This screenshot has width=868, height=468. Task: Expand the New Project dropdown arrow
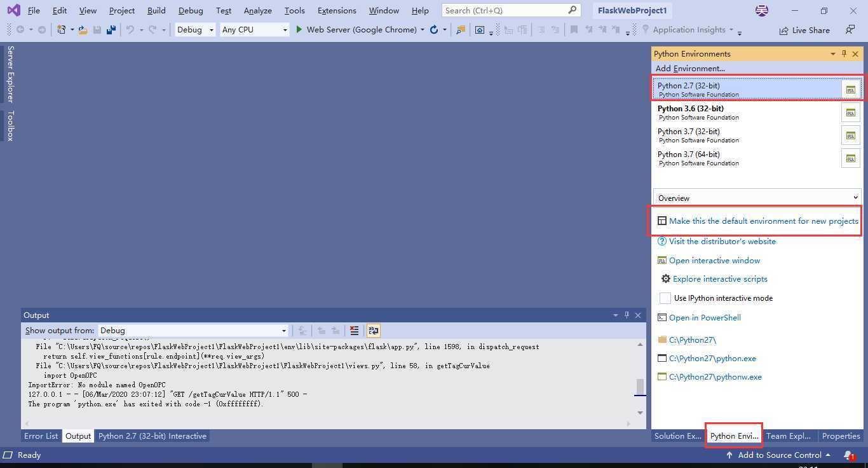pyautogui.click(x=72, y=30)
